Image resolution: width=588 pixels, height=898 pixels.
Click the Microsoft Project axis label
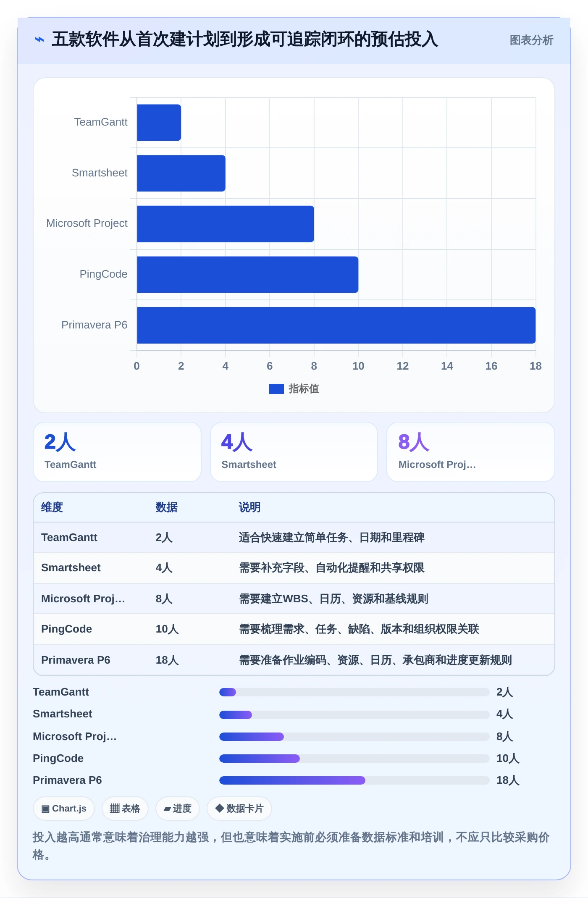point(87,223)
